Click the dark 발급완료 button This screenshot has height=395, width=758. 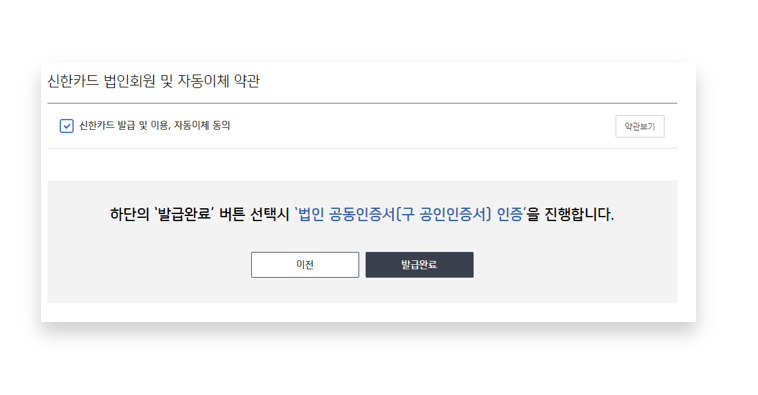[419, 264]
